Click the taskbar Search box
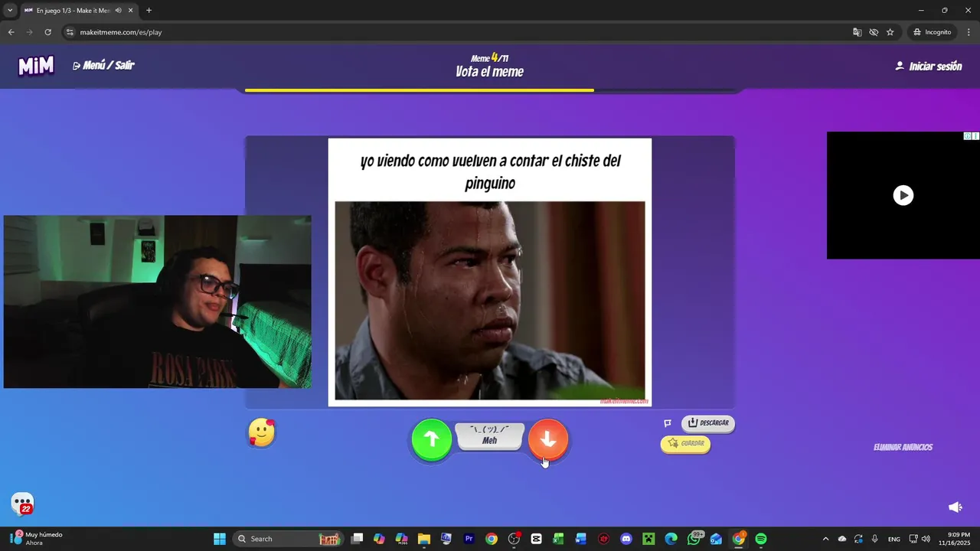This screenshot has height=551, width=980. tap(286, 539)
